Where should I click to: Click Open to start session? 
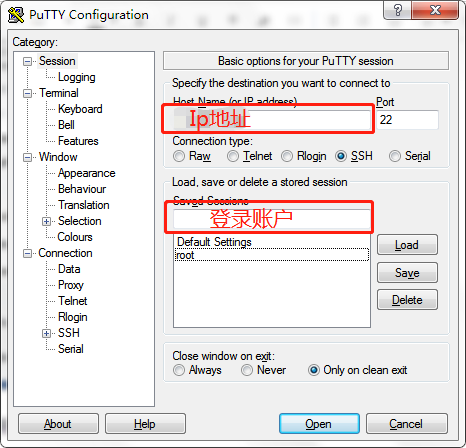(319, 424)
